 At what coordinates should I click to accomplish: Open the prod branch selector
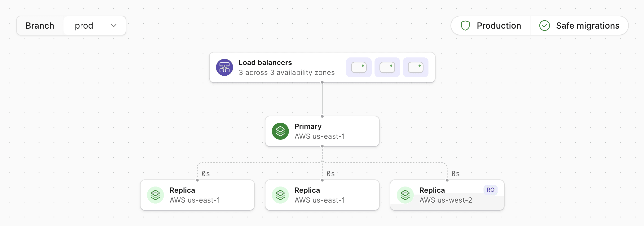pyautogui.click(x=94, y=26)
